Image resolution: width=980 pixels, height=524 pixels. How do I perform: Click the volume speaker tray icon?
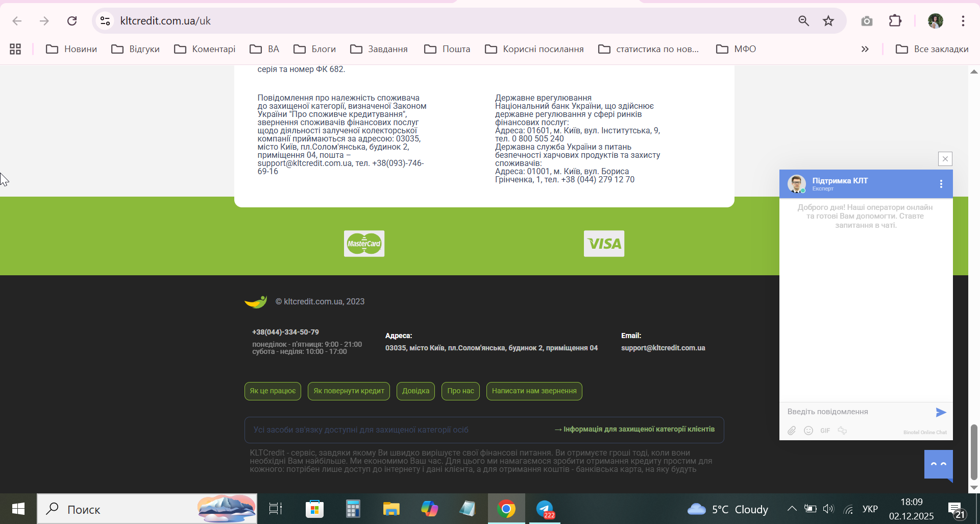tap(828, 509)
